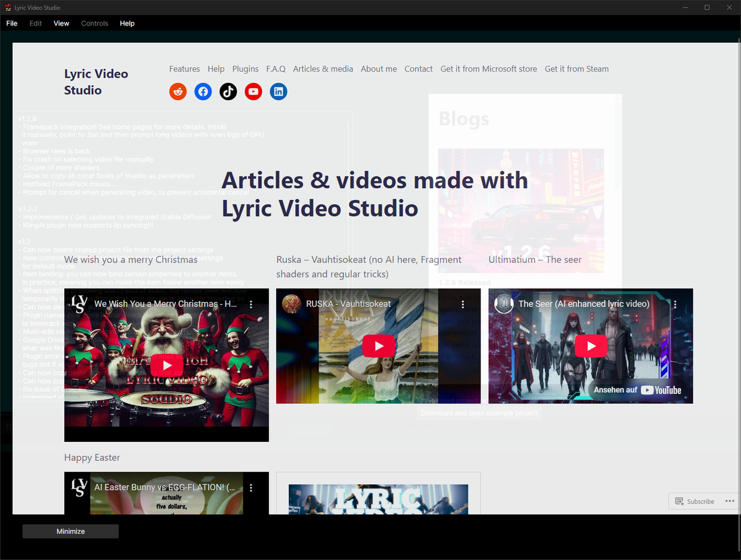Play The Seer video
741x560 pixels.
(591, 346)
